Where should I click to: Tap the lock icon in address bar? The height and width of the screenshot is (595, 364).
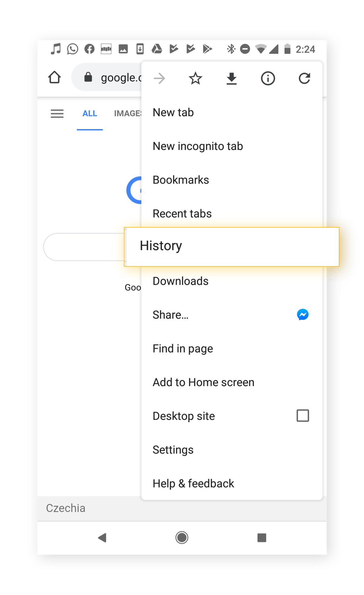click(88, 77)
